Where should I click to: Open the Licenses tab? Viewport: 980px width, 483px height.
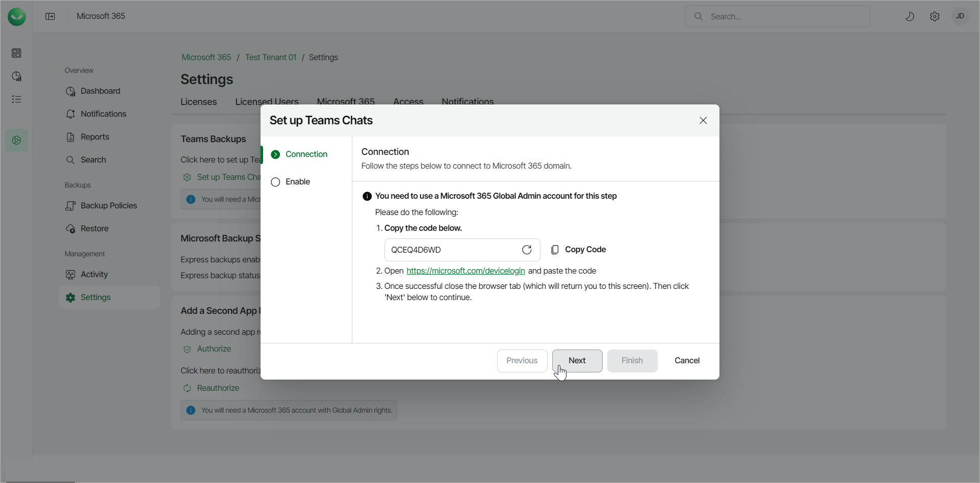[198, 101]
